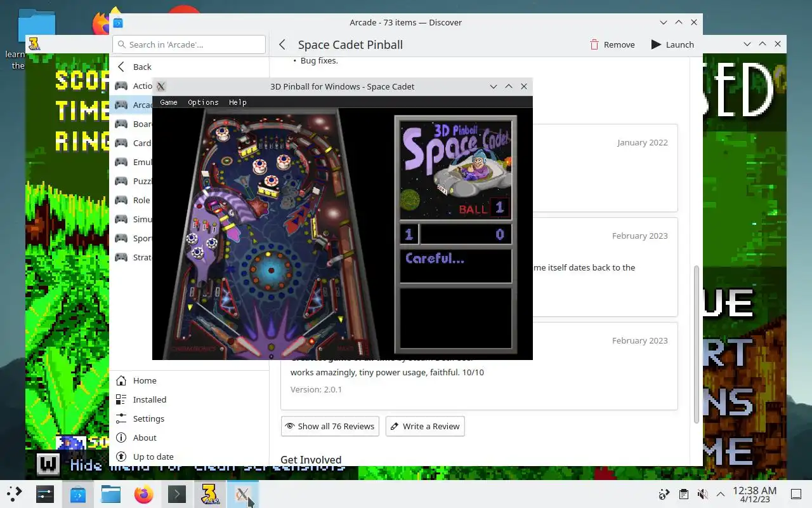This screenshot has width=812, height=508.
Task: Click inside the Search in 'Arcade' field
Action: coord(189,44)
